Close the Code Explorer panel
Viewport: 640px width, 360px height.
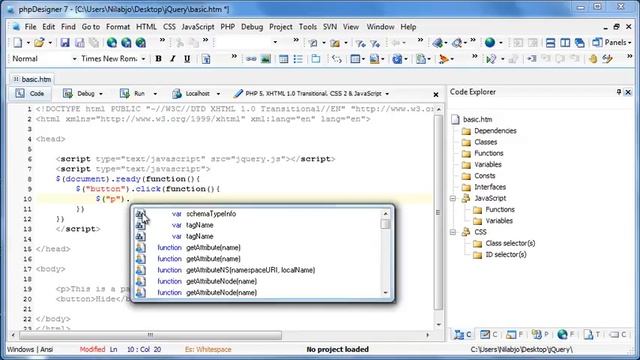point(628,92)
